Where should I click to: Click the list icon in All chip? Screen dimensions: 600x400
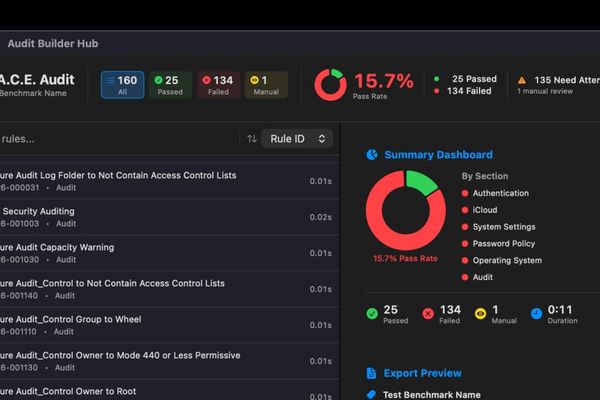pyautogui.click(x=110, y=80)
